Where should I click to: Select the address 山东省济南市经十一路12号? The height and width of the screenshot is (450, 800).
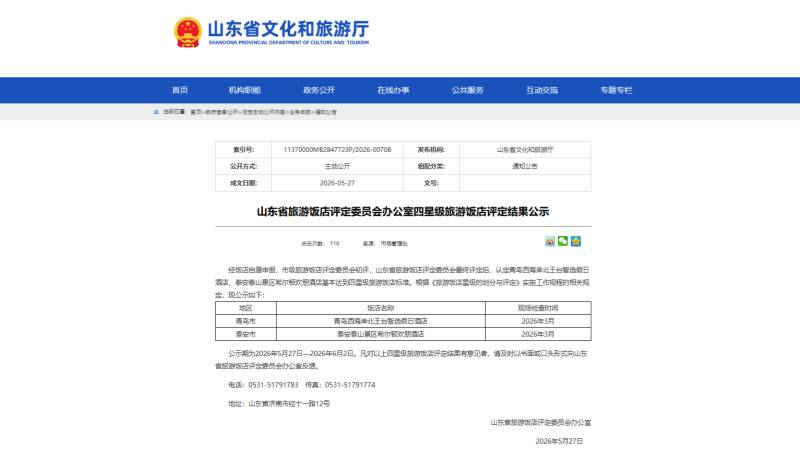(x=289, y=404)
